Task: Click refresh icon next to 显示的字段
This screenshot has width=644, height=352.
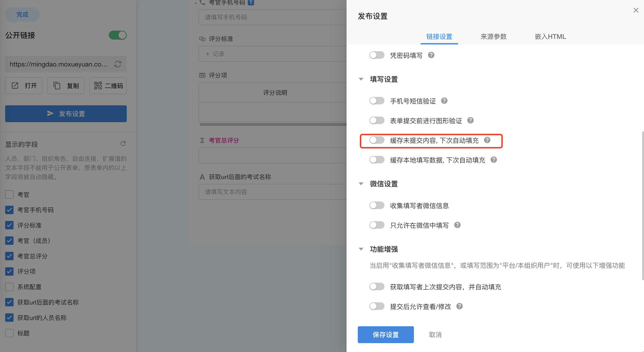Action: (123, 144)
